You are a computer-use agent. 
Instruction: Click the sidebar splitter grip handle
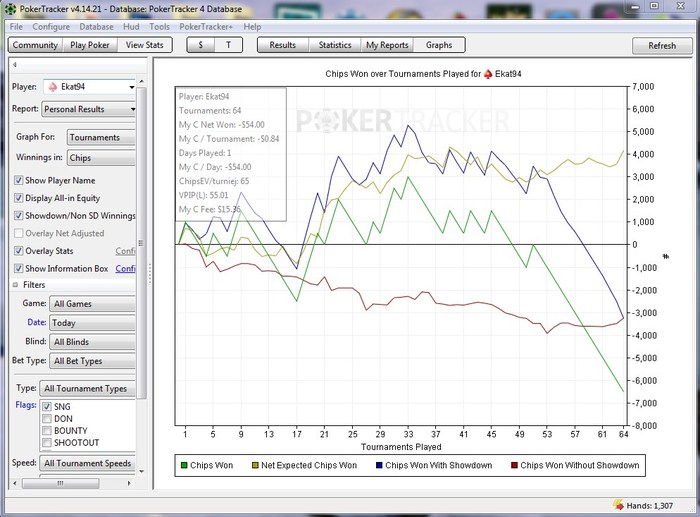[x=150, y=272]
